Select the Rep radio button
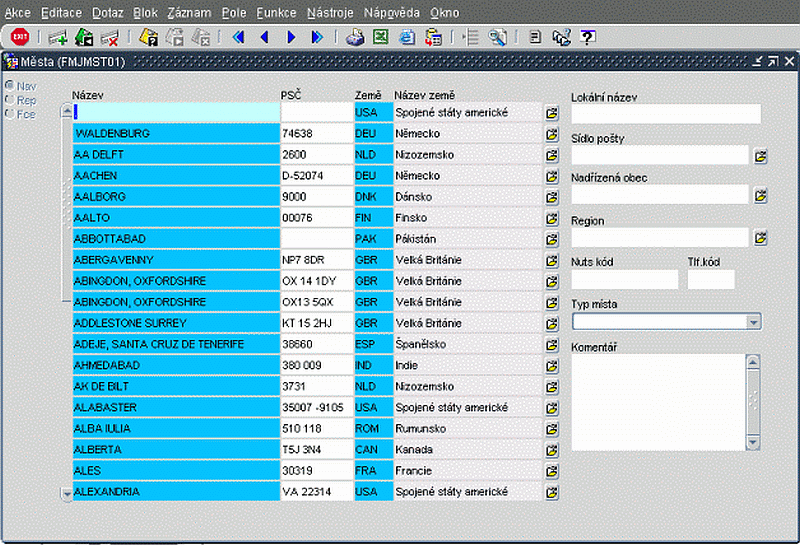 coord(10,100)
